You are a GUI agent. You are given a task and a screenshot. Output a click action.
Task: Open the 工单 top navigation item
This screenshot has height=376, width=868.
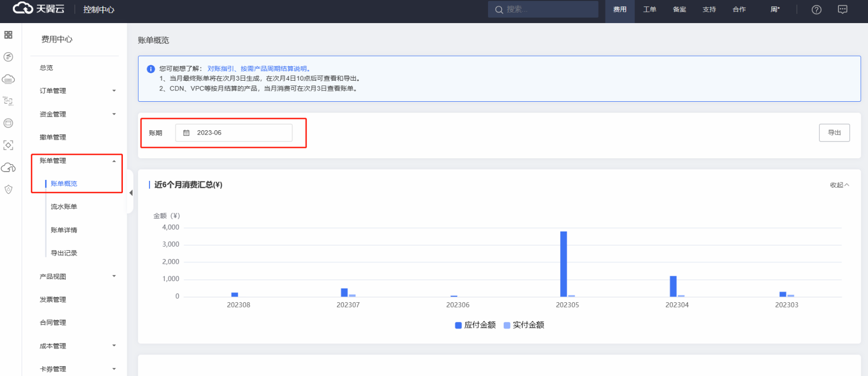tap(649, 9)
